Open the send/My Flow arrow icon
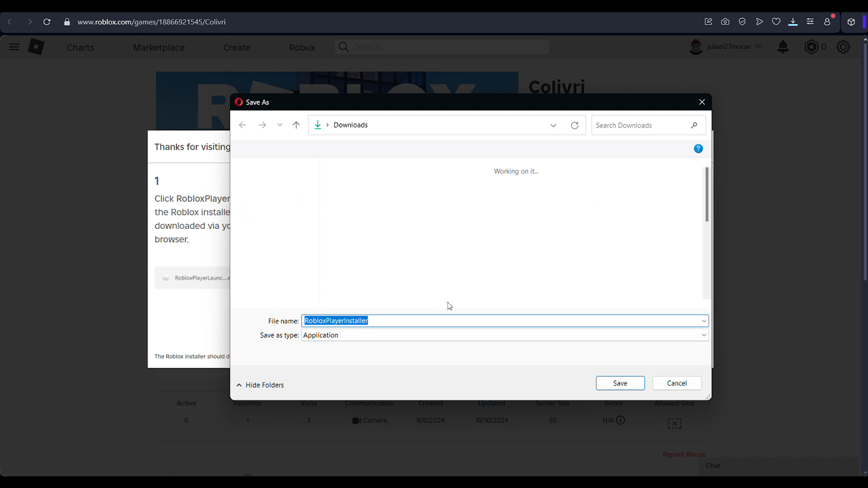This screenshot has width=868, height=488. 759,22
